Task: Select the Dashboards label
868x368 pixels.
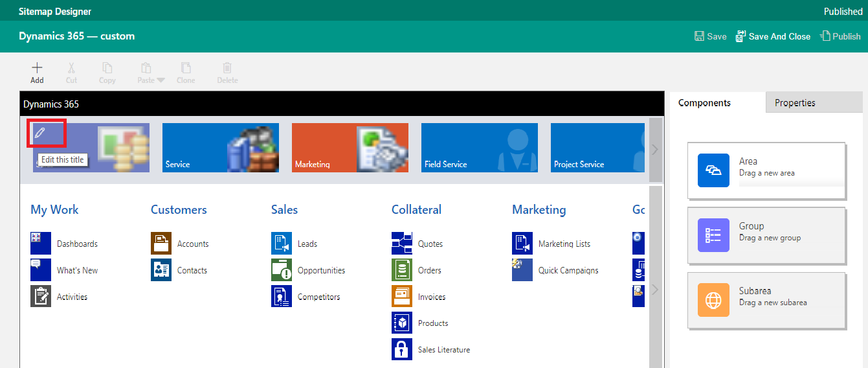Action: [x=77, y=244]
